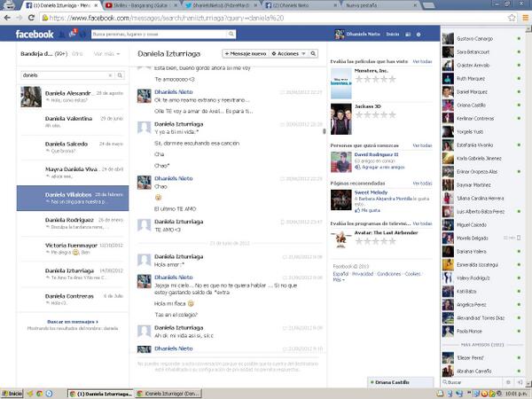Open Mayra Daniela conversation
532x399 pixels.
(73, 173)
